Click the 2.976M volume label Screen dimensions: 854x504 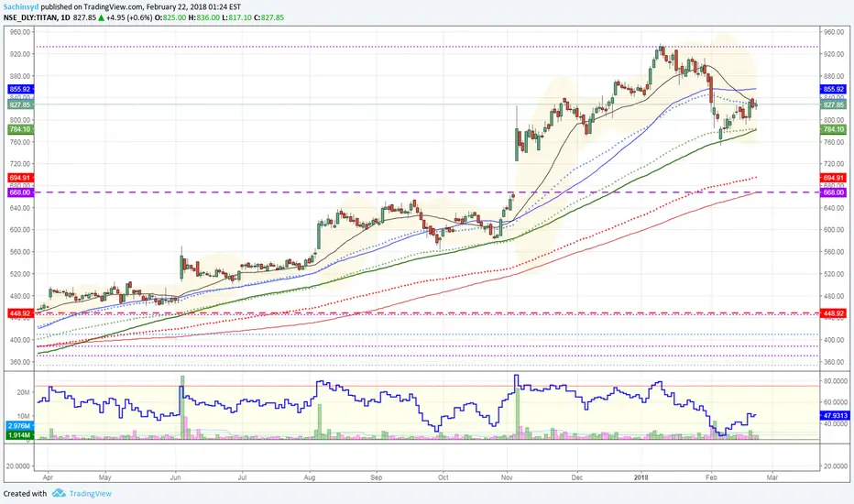click(x=20, y=425)
